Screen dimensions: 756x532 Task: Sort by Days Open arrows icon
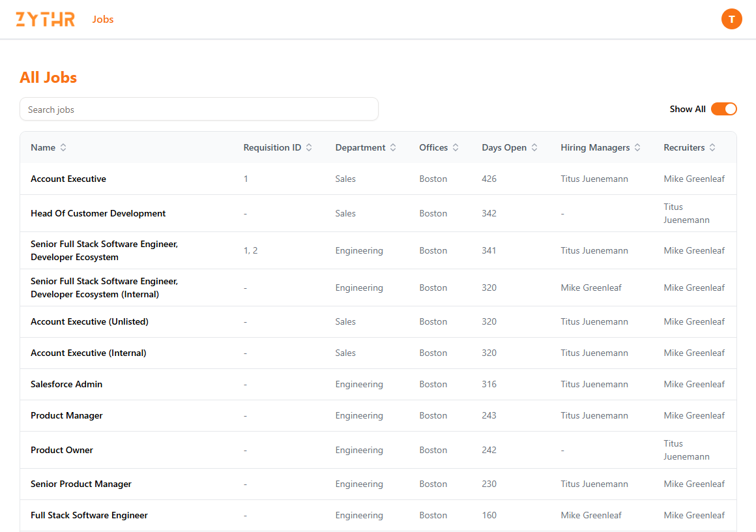[534, 148]
